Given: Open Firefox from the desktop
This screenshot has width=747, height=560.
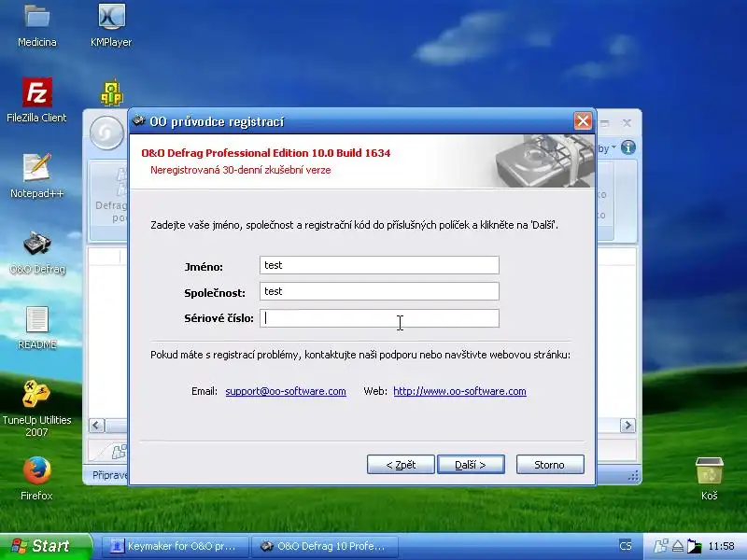Looking at the screenshot, I should [x=36, y=470].
